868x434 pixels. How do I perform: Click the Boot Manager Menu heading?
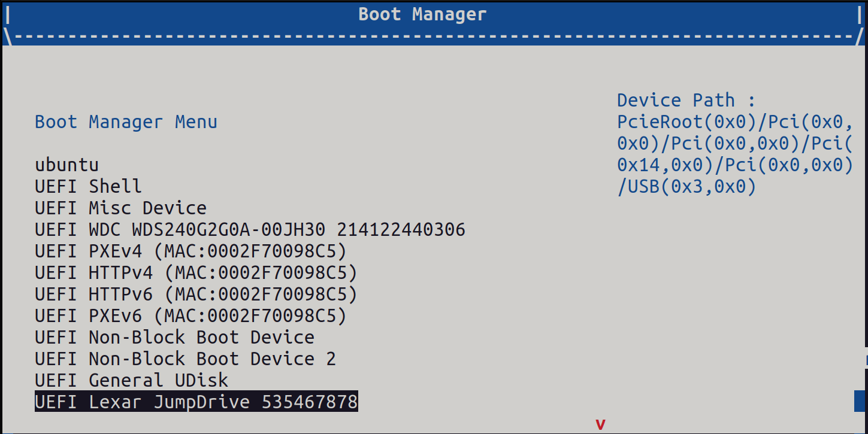(126, 122)
